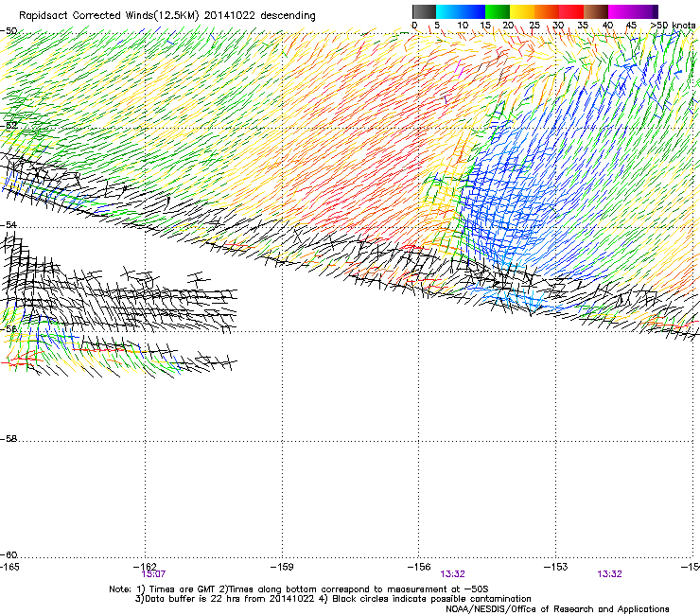Screen dimensions: 700x615
Task: Click the '-58' latitude axis label
Action: (x=9, y=439)
